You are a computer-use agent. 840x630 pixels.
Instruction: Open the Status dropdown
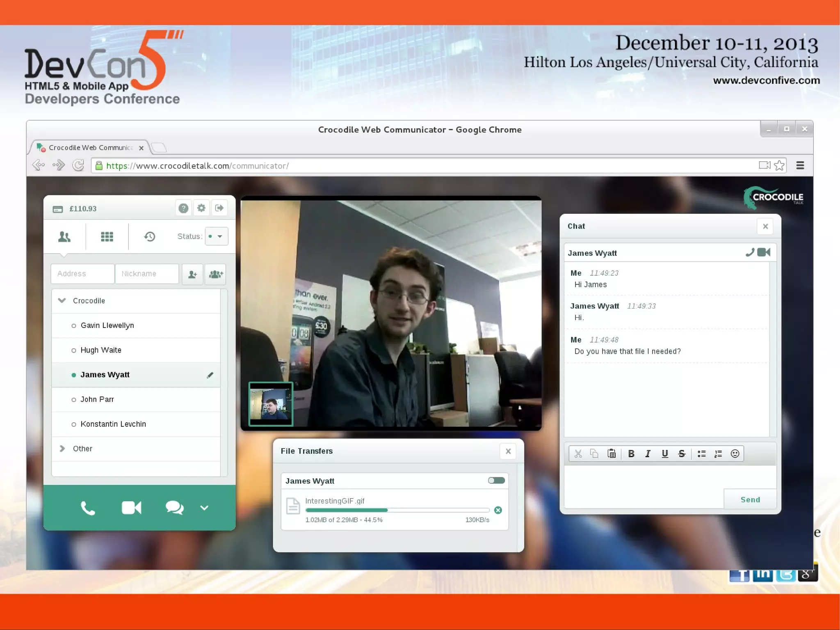click(216, 236)
